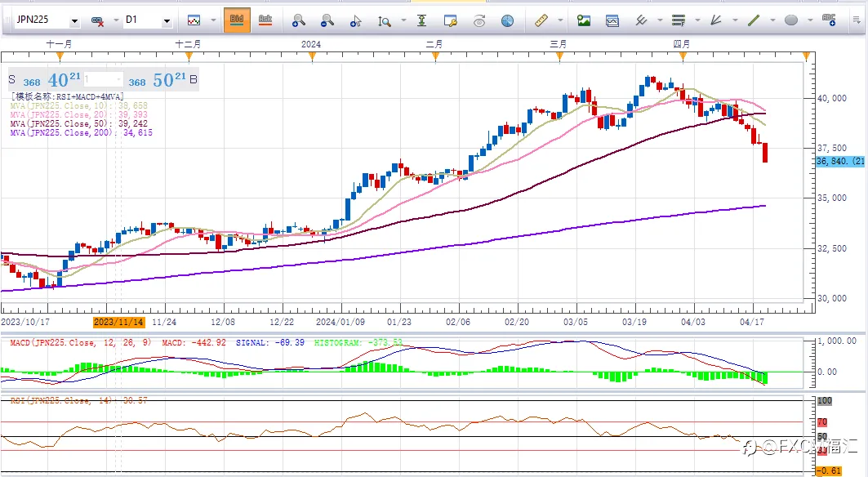Click the template name RSI+MACD+4MVA label
The height and width of the screenshot is (477, 868).
(x=67, y=96)
